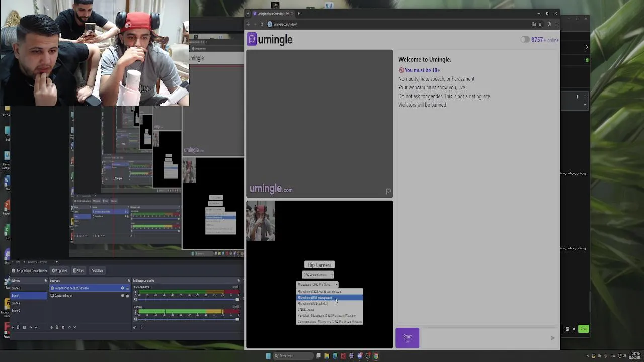Open Chrome from the taskbar
The image size is (644, 362).
click(x=376, y=356)
